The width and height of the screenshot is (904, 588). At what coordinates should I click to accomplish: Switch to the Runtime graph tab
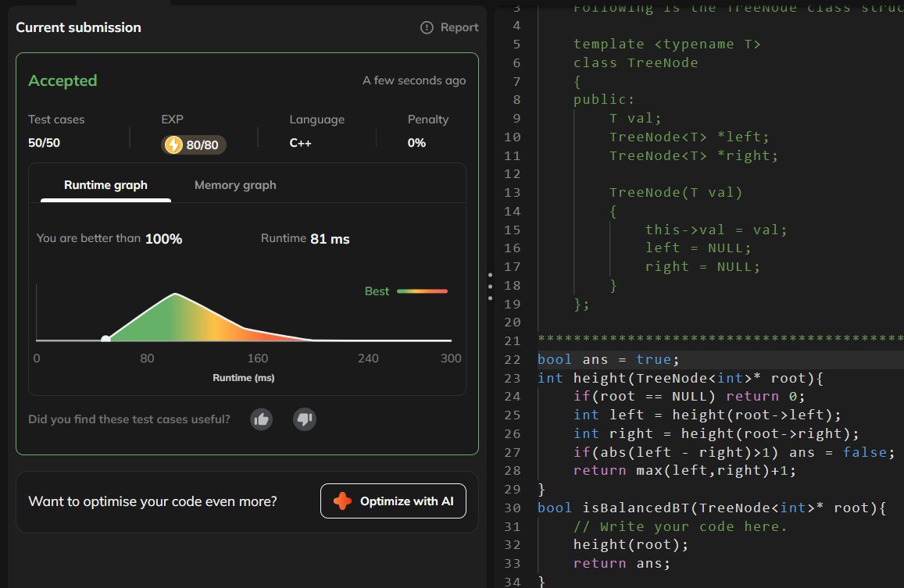pyautogui.click(x=105, y=185)
